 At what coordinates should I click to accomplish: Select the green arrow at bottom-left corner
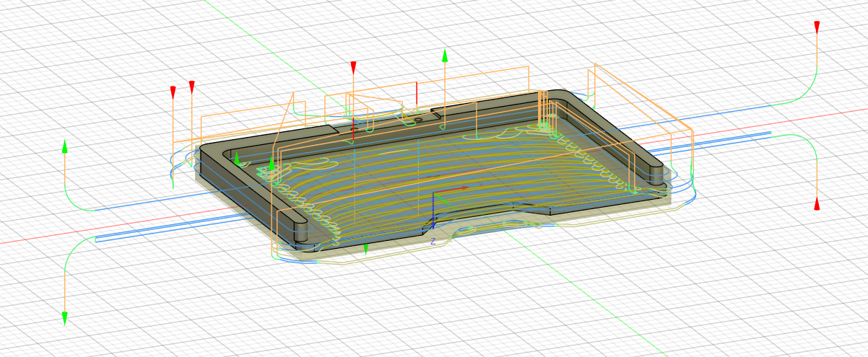pyautogui.click(x=65, y=317)
